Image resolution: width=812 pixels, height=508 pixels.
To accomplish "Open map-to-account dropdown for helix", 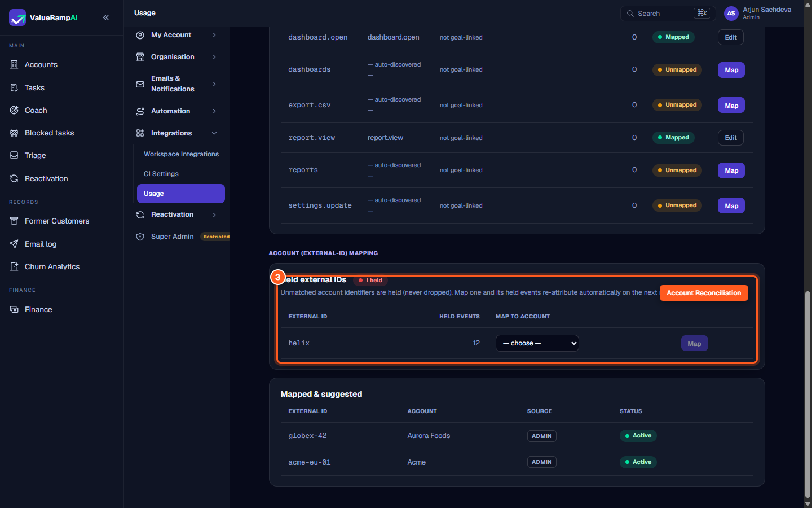I will coord(537,343).
